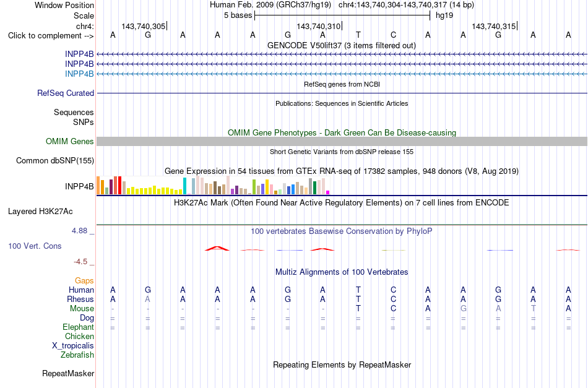588x388 pixels.
Task: Click the magenta last bar in GTEx chart
Action: [327, 192]
